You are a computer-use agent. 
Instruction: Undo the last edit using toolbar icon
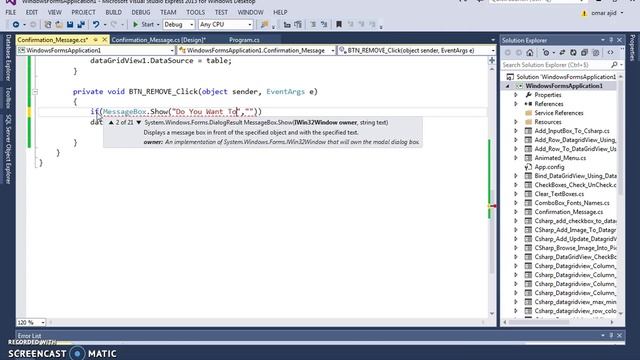pyautogui.click(x=96, y=25)
